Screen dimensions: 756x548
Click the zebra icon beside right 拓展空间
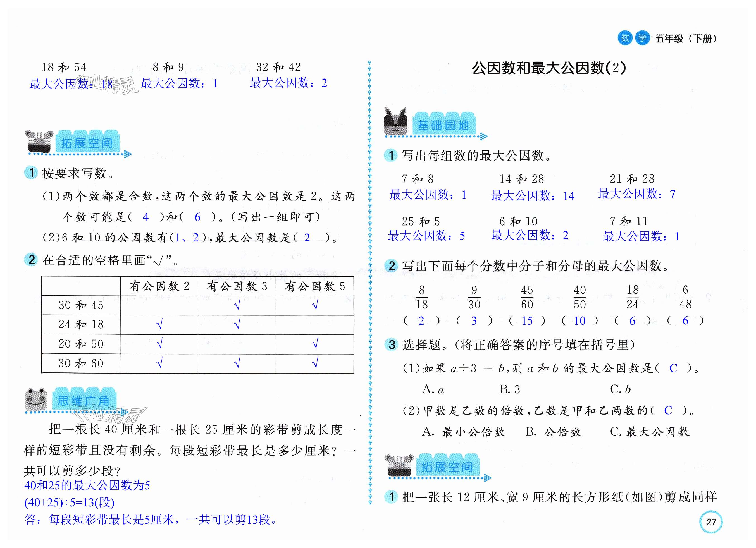coord(399,465)
